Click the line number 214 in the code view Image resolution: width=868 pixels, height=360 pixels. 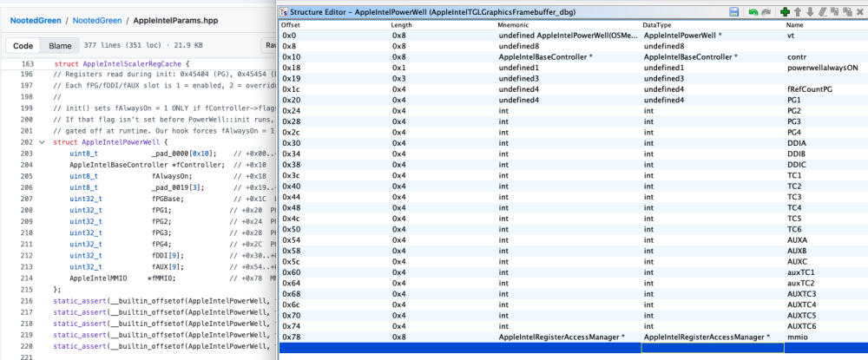coord(27,278)
